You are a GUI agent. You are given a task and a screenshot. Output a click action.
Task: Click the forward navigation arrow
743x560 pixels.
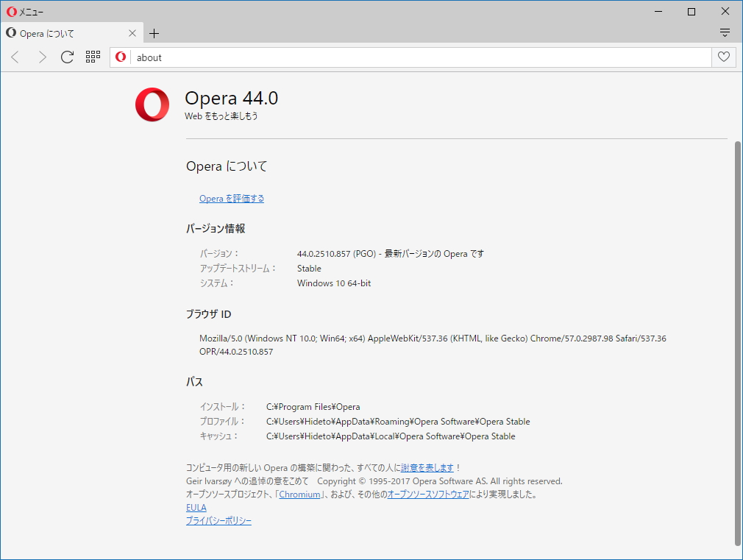42,57
